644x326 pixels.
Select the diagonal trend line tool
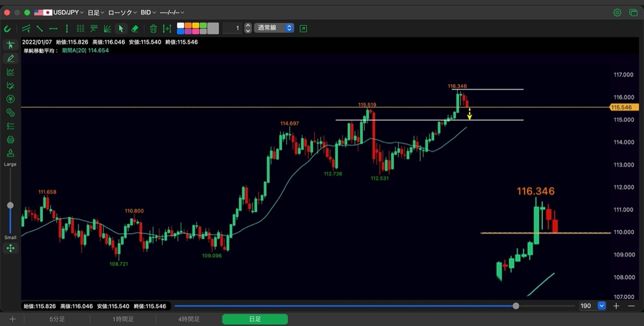click(40, 28)
